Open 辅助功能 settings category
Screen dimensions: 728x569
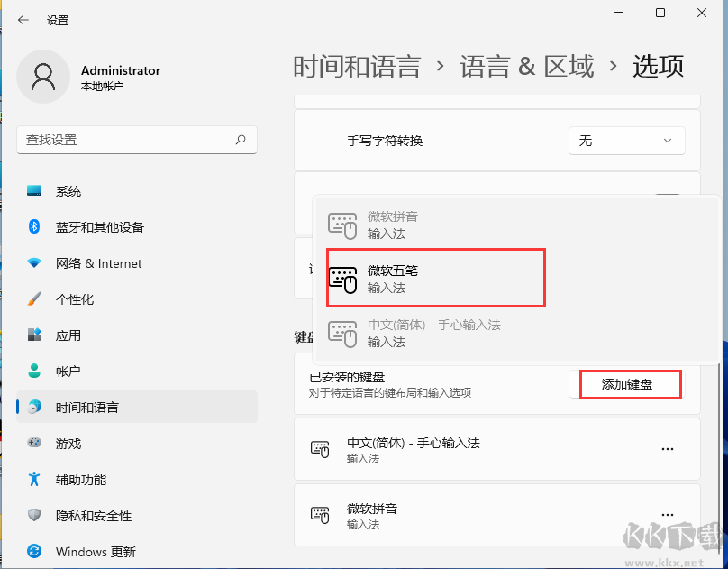(137, 480)
